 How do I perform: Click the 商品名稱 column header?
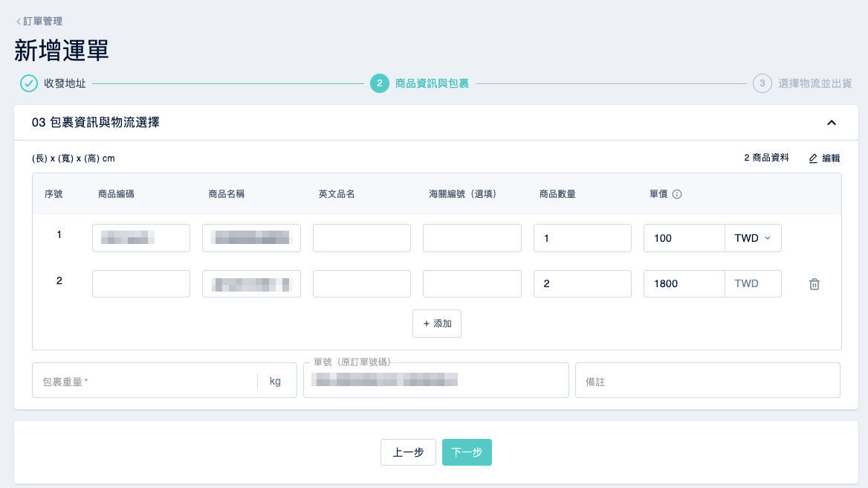pyautogui.click(x=227, y=194)
